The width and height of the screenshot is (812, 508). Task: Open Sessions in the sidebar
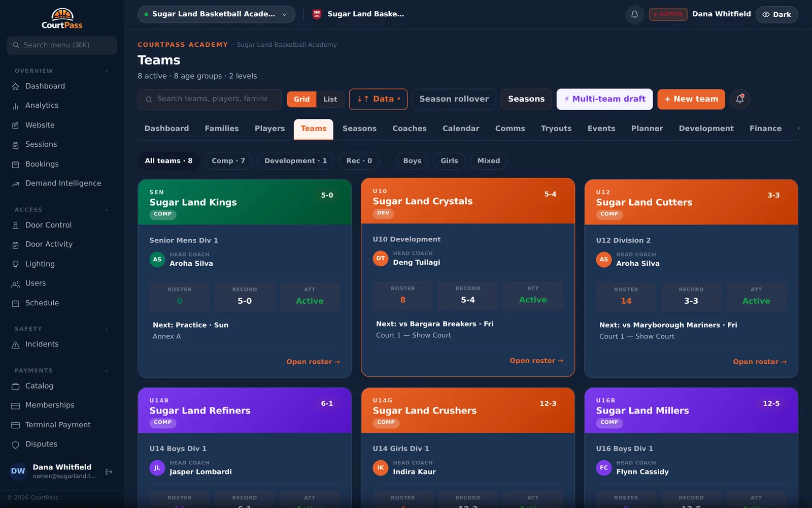[41, 144]
